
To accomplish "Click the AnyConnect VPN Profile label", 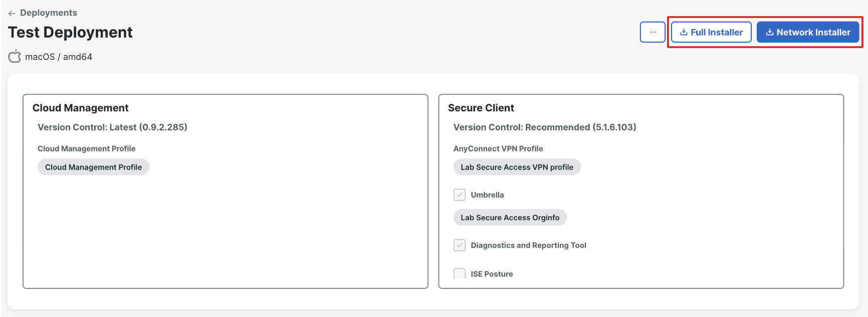I will pyautogui.click(x=498, y=148).
